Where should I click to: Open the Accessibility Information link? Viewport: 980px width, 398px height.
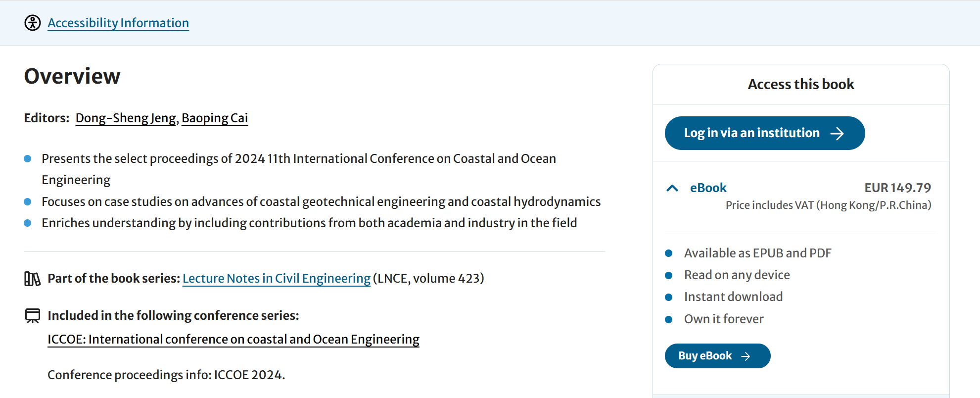point(118,23)
